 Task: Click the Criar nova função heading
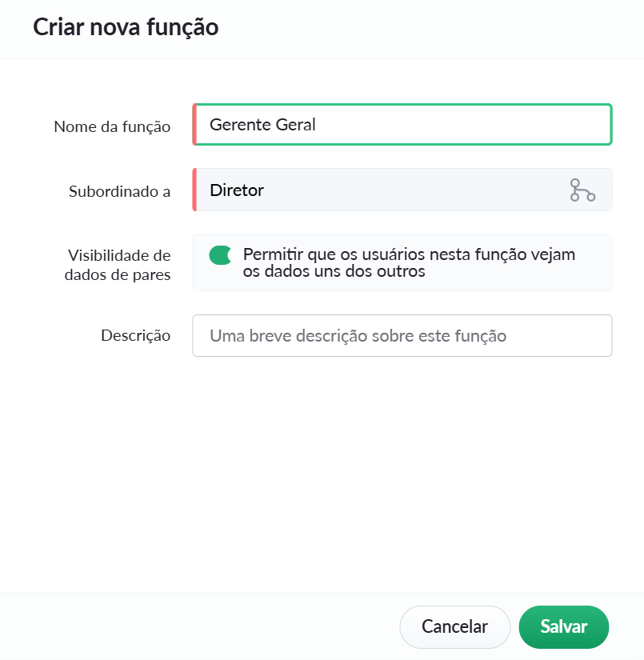click(x=126, y=27)
